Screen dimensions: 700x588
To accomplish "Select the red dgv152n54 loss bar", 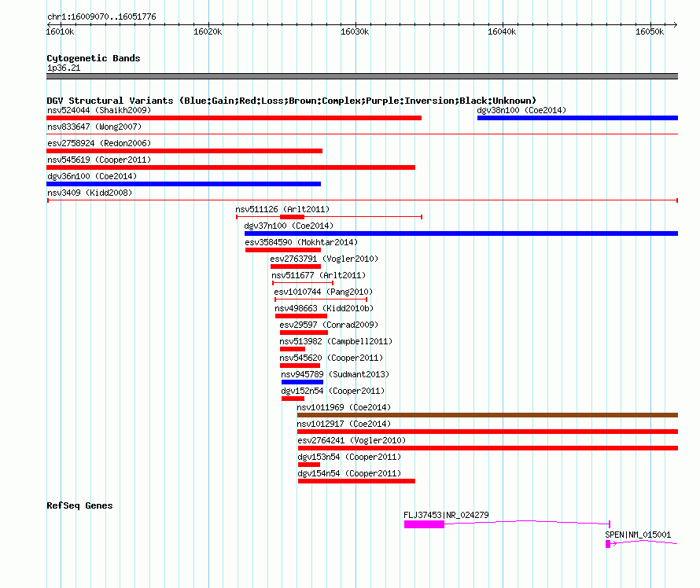I will pyautogui.click(x=293, y=399).
